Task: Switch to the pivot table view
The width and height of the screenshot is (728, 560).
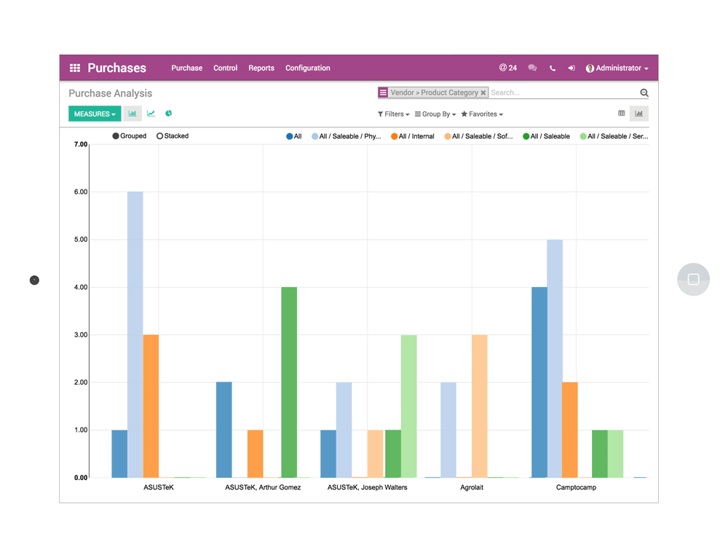Action: coord(621,114)
